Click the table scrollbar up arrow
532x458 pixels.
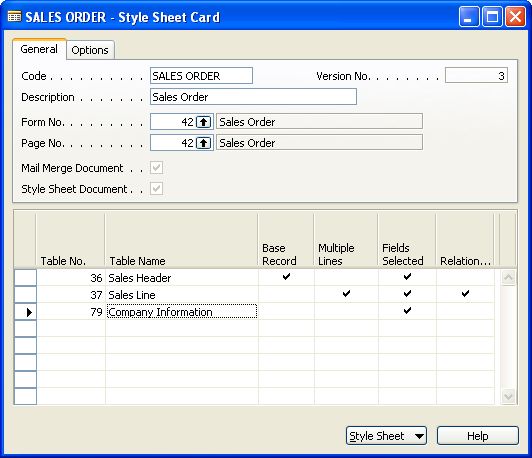[x=508, y=278]
